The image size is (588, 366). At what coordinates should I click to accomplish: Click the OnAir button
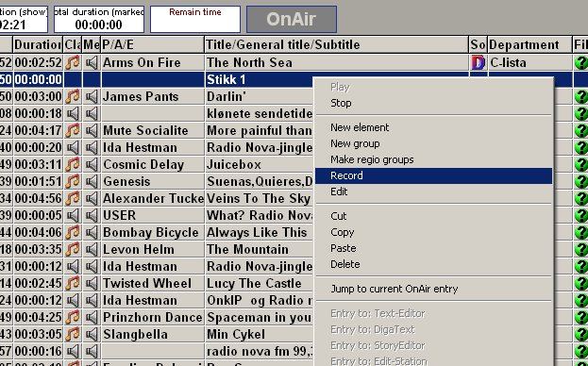click(292, 19)
